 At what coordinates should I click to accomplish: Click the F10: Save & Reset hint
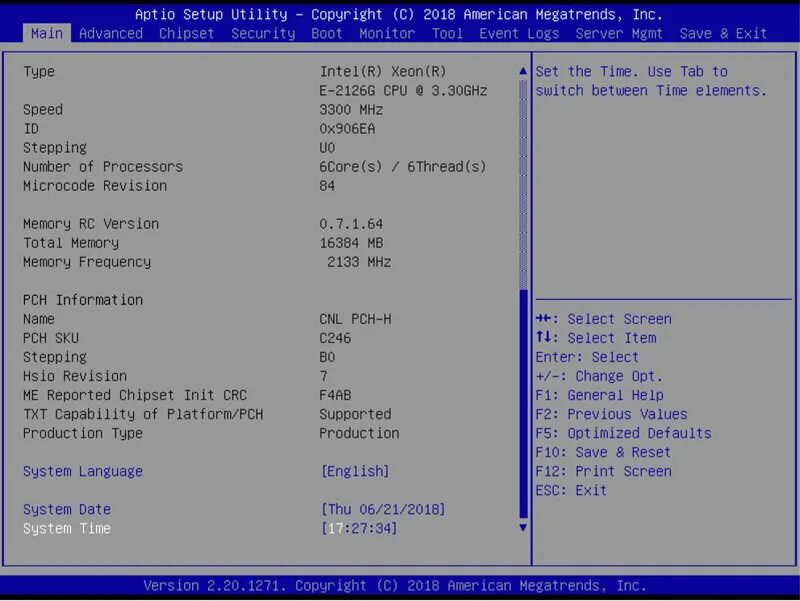[603, 452]
